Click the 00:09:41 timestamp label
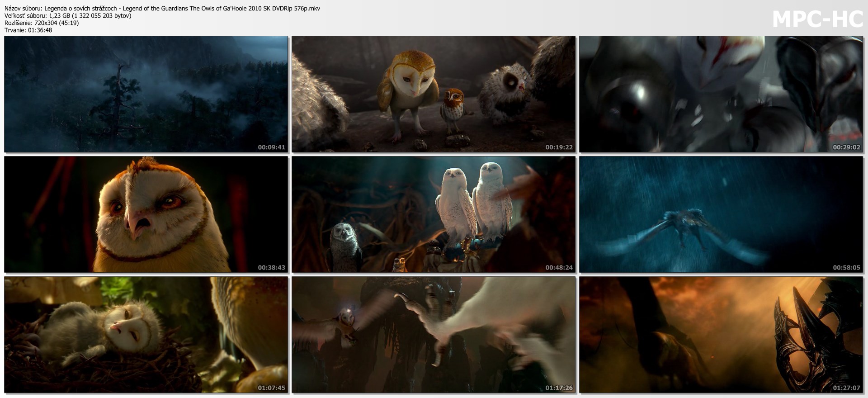 (x=271, y=147)
